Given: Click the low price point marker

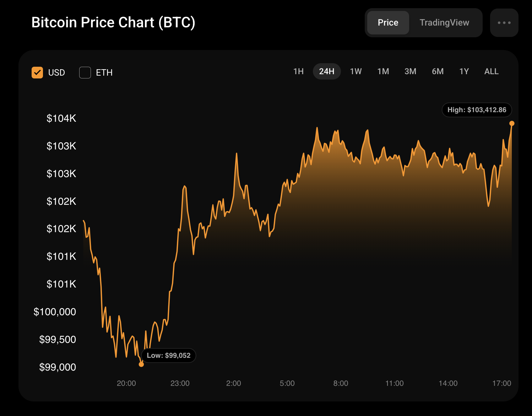Looking at the screenshot, I should [x=141, y=364].
